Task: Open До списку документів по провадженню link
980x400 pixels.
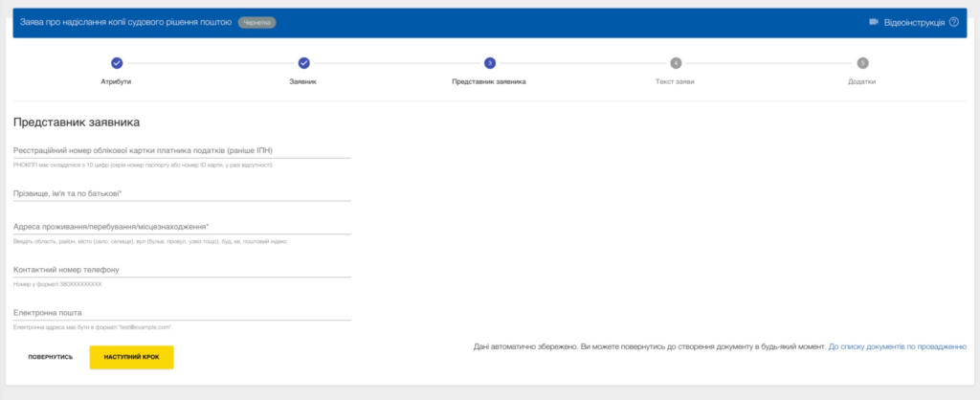Action: [898, 346]
